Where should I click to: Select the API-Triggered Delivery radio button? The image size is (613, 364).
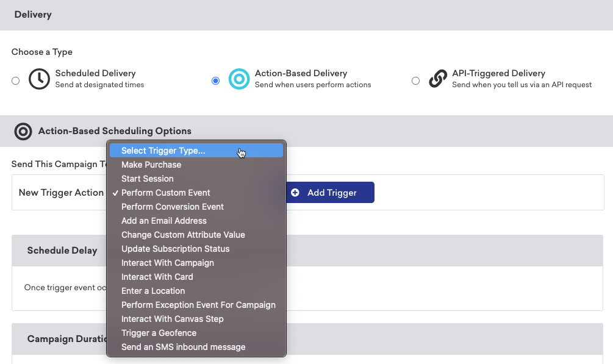point(415,80)
